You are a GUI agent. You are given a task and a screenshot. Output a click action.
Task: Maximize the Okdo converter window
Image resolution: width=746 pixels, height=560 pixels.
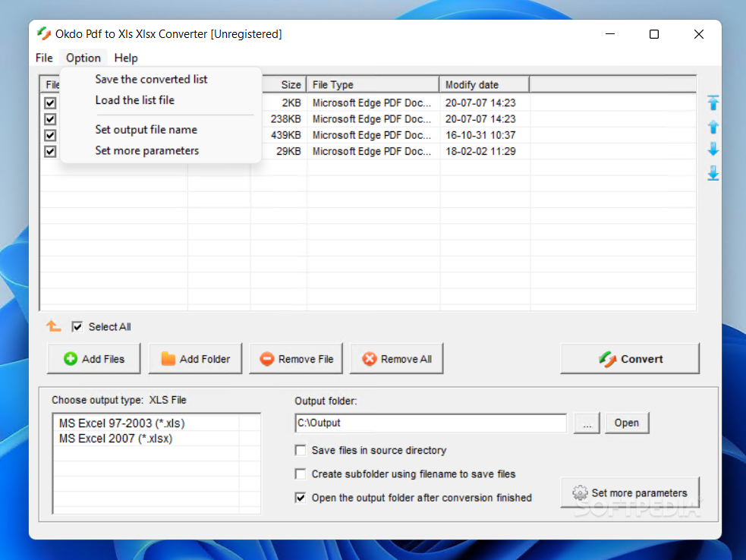point(654,34)
